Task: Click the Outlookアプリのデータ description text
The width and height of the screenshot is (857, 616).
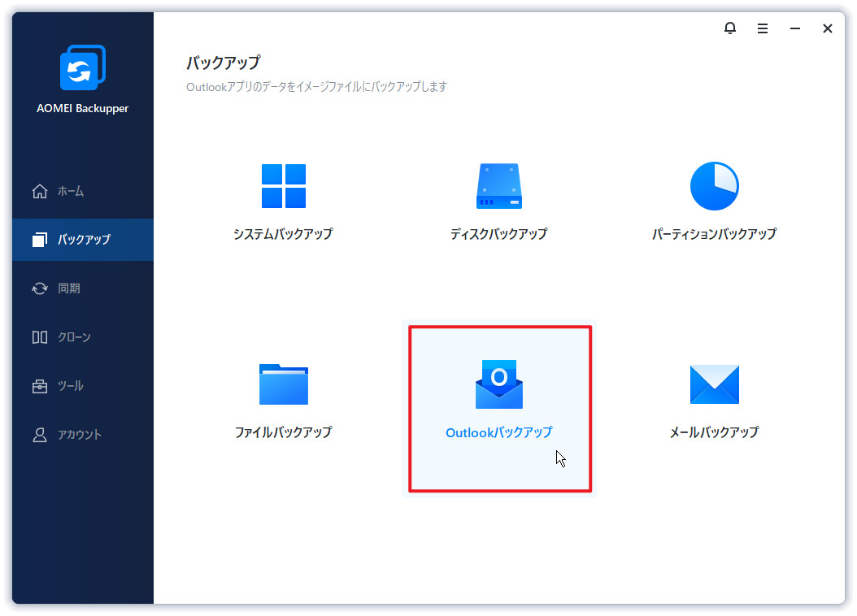Action: [x=316, y=87]
